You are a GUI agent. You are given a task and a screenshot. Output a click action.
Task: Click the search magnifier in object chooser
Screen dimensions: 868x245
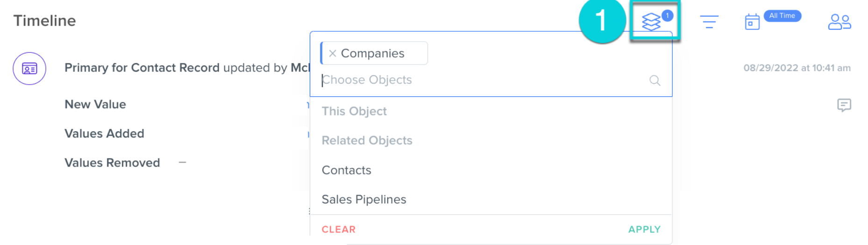coord(655,80)
